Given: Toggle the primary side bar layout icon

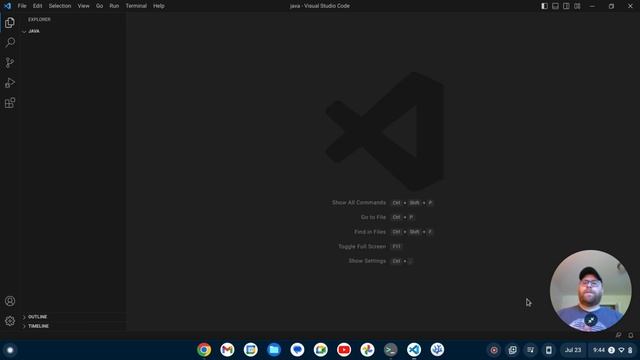Looking at the screenshot, I should [544, 6].
